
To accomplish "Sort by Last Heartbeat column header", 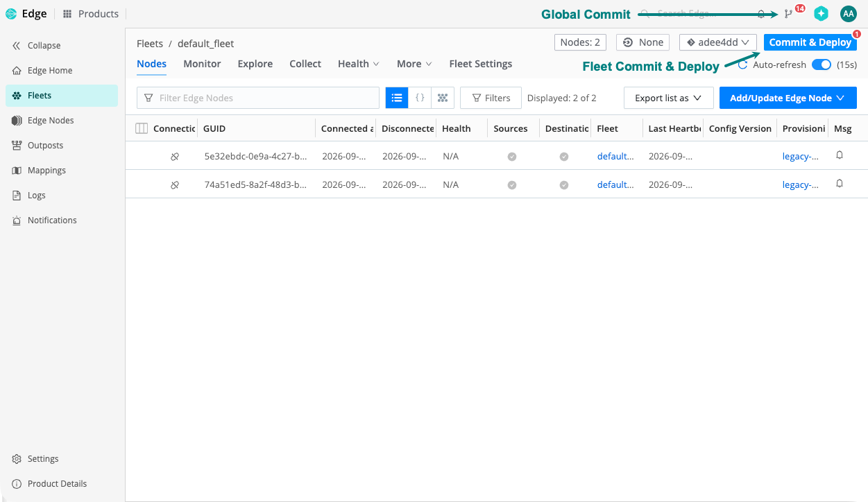I will pyautogui.click(x=674, y=129).
